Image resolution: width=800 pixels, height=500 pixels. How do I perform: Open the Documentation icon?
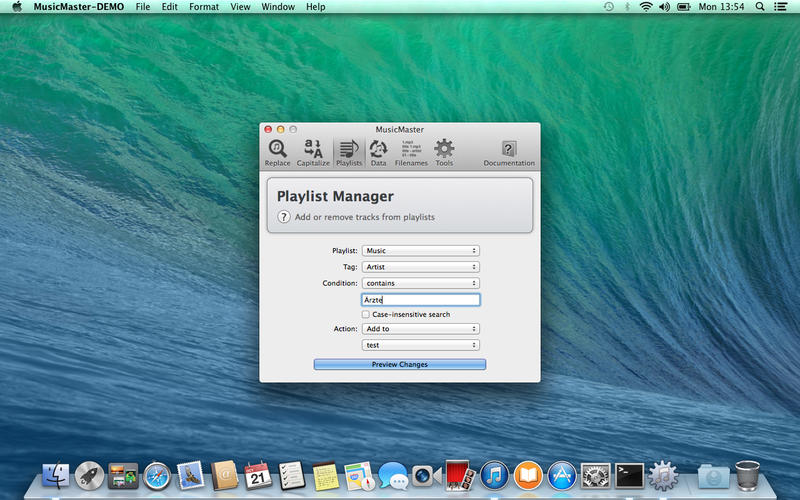pos(509,153)
